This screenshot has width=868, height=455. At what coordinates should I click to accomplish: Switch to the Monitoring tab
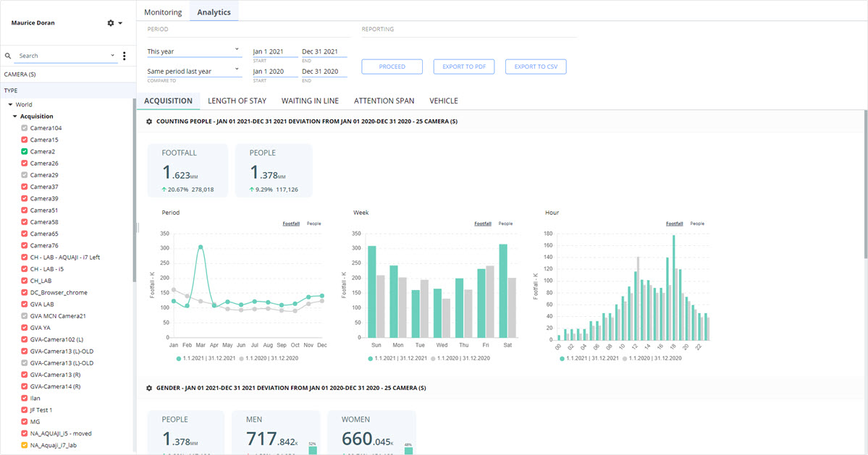point(163,12)
